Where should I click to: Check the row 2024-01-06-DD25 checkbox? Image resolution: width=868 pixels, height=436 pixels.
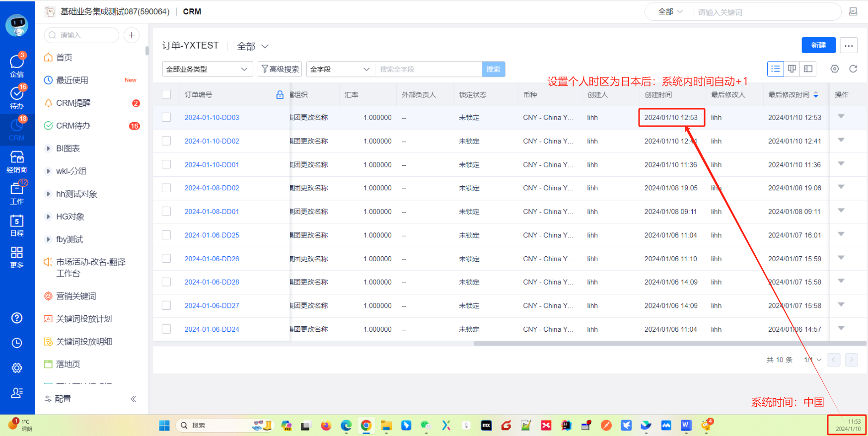tap(166, 235)
